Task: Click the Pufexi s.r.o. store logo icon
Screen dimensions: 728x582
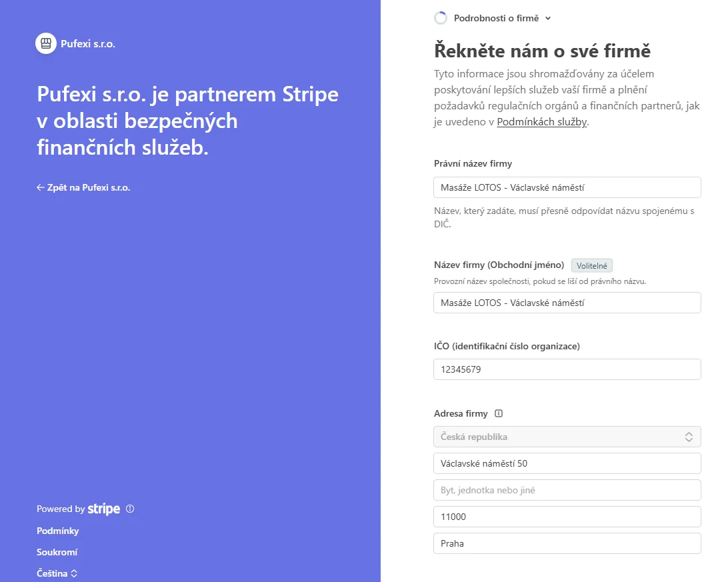Action: coord(46,43)
